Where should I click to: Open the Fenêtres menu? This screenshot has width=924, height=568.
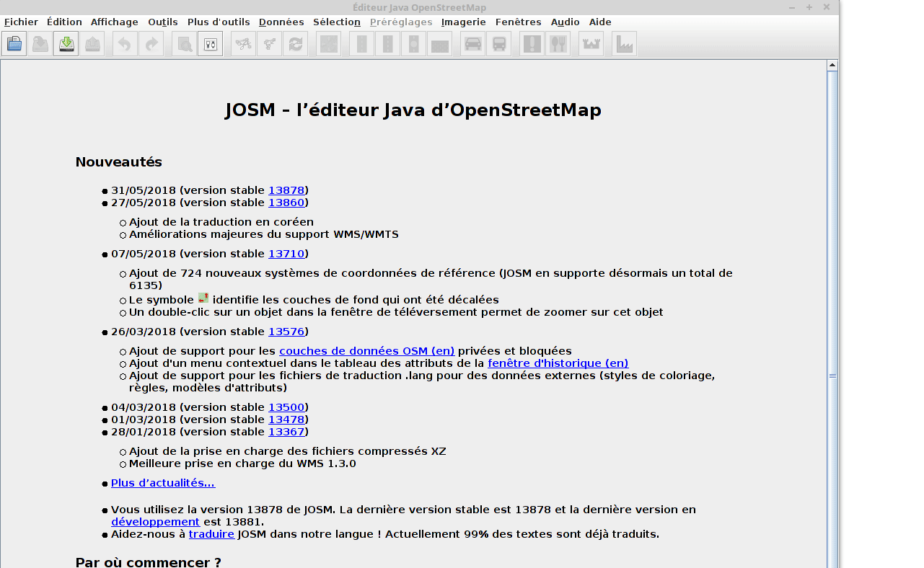click(519, 22)
